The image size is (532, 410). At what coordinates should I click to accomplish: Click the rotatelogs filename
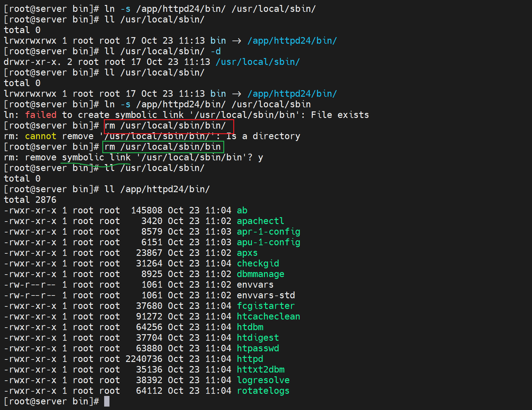pos(263,391)
